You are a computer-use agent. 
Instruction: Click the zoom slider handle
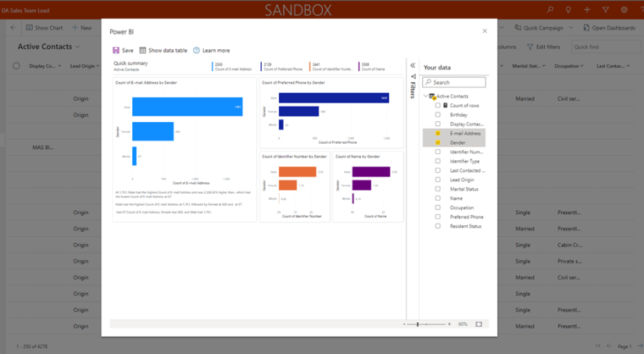[x=417, y=324]
